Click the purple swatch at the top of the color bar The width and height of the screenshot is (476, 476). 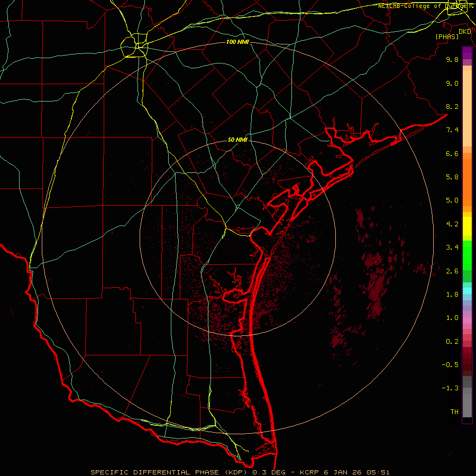[x=467, y=53]
